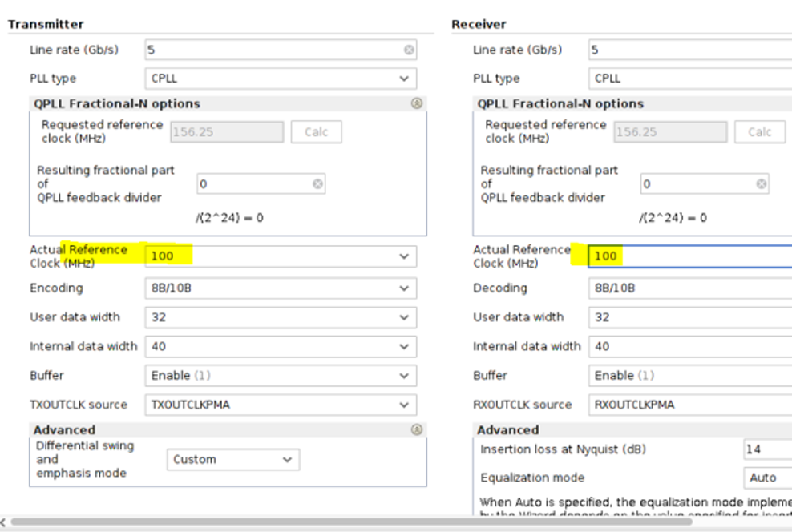Click Receiver Requested reference clock field

point(670,132)
